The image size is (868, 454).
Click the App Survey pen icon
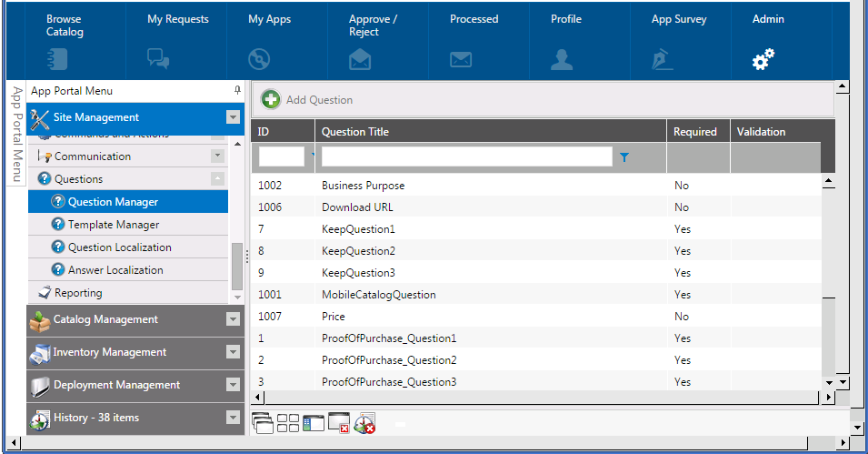tap(663, 60)
